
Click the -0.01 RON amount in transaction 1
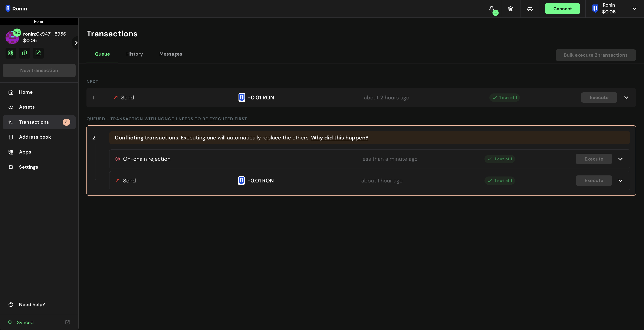click(x=261, y=98)
